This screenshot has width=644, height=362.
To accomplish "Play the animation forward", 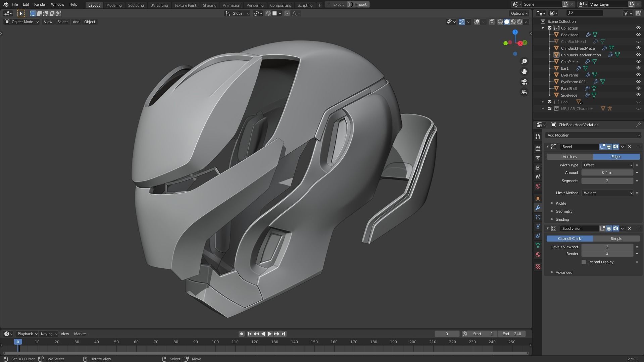I will tap(269, 334).
